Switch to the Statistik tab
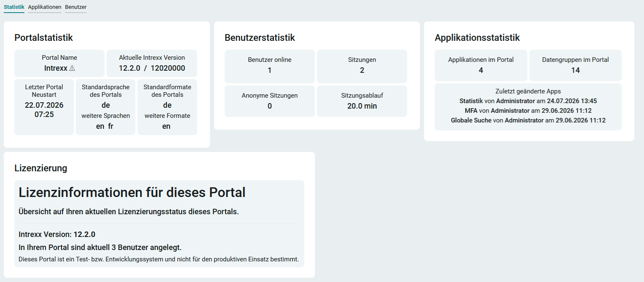 pyautogui.click(x=14, y=7)
